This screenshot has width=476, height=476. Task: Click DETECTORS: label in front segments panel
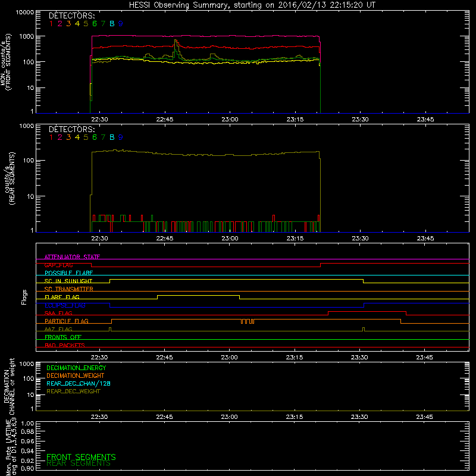72,16
